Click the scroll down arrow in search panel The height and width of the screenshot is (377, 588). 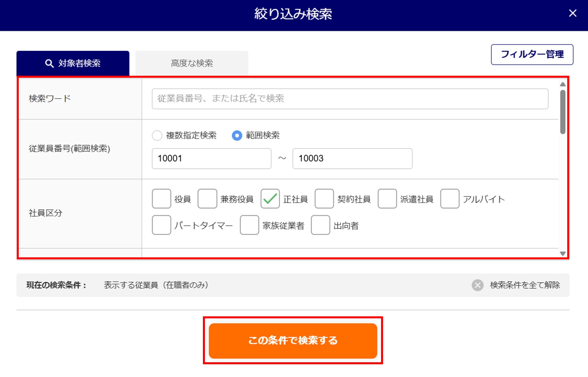(563, 254)
